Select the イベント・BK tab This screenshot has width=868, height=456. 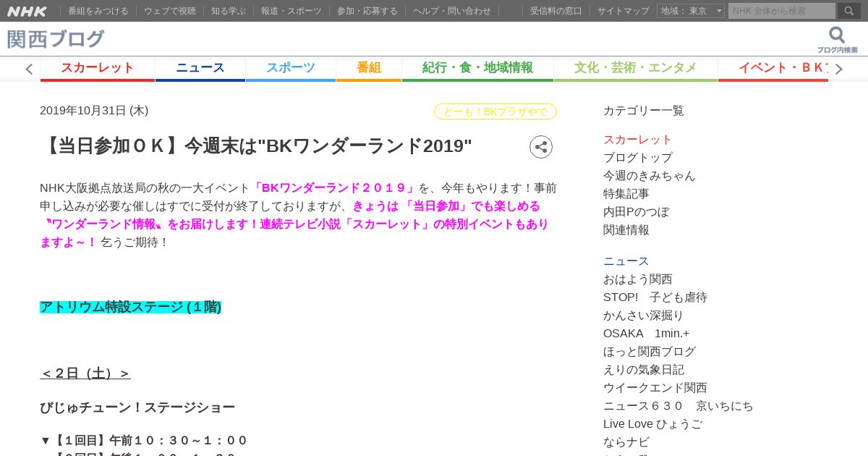tap(773, 68)
